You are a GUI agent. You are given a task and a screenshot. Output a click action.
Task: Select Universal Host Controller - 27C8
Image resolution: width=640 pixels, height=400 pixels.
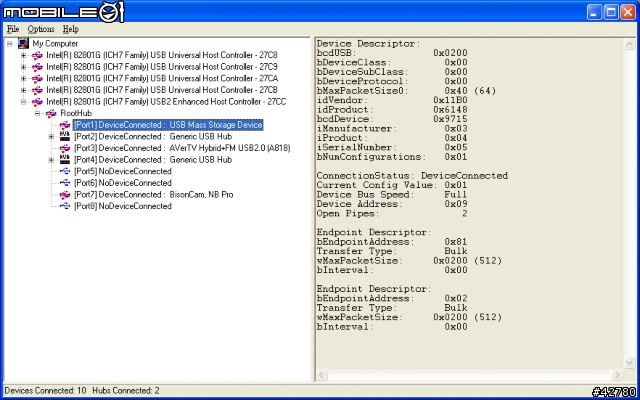(x=162, y=55)
